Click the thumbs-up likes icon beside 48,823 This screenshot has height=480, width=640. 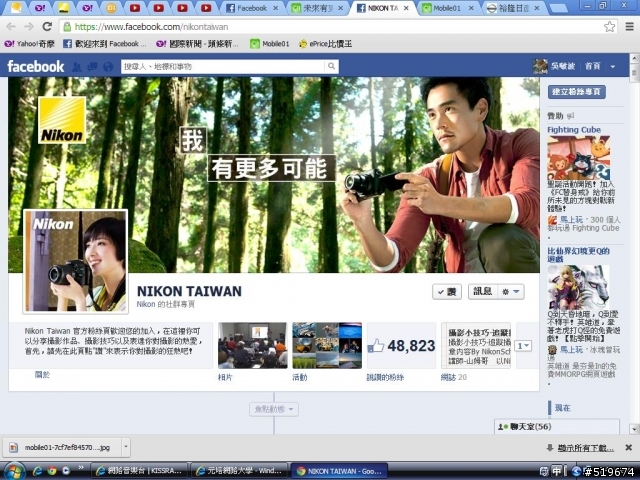(376, 346)
